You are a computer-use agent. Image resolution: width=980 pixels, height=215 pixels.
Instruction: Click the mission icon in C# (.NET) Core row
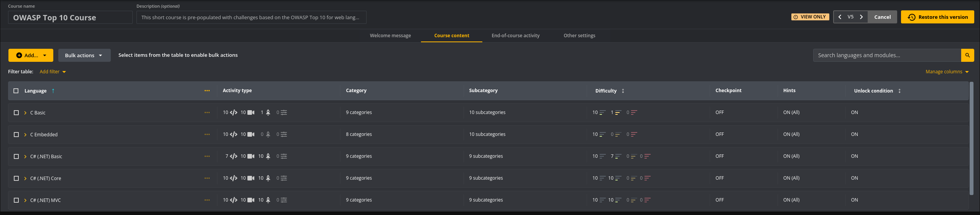pyautogui.click(x=268, y=178)
